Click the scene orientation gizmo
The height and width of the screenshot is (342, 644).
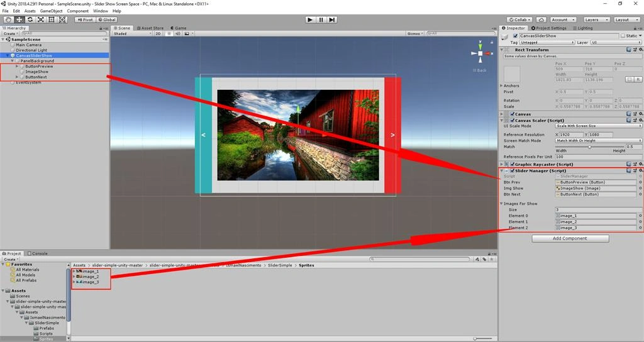pos(480,53)
